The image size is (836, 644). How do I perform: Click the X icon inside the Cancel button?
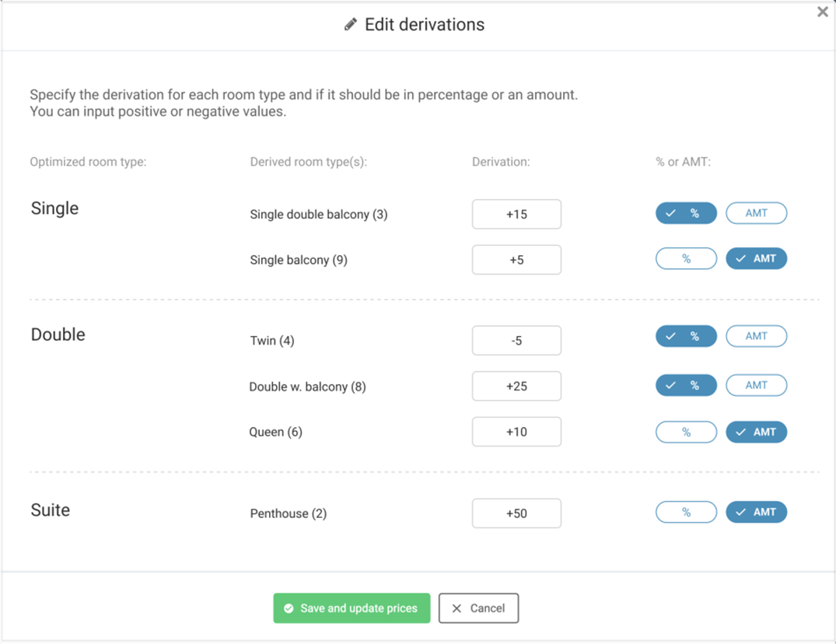[x=457, y=608]
